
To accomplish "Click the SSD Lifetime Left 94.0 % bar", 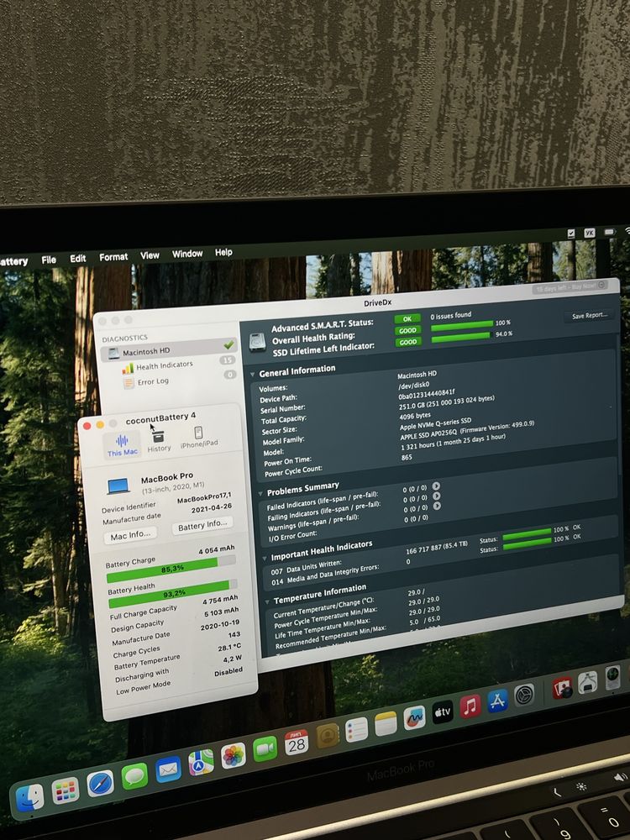I will point(461,337).
